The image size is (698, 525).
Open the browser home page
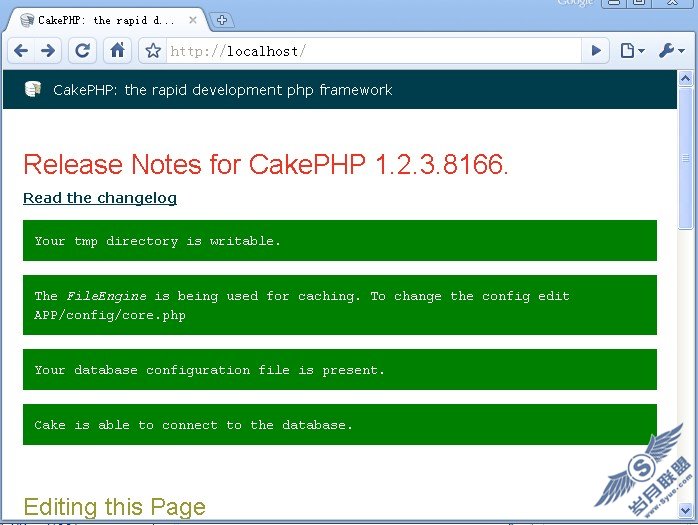point(118,51)
